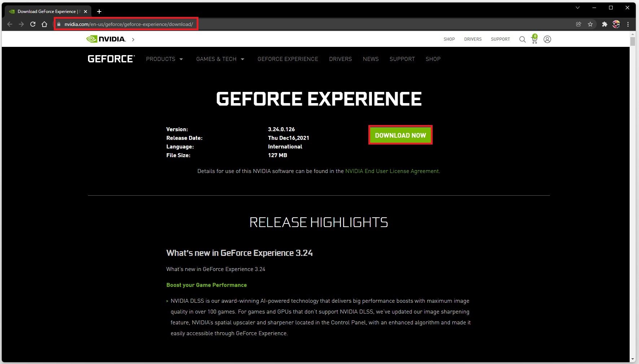Open the site search magnifier icon
639x364 pixels.
tap(522, 39)
